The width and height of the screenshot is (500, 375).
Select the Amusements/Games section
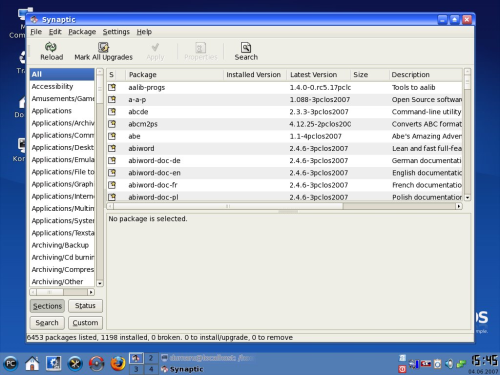click(x=62, y=99)
